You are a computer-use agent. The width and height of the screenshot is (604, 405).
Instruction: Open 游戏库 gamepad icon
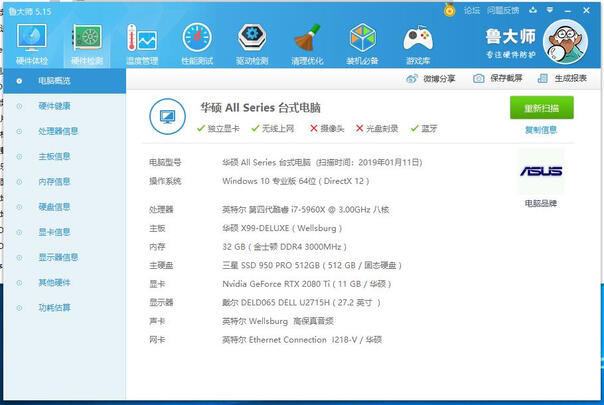pos(417,41)
